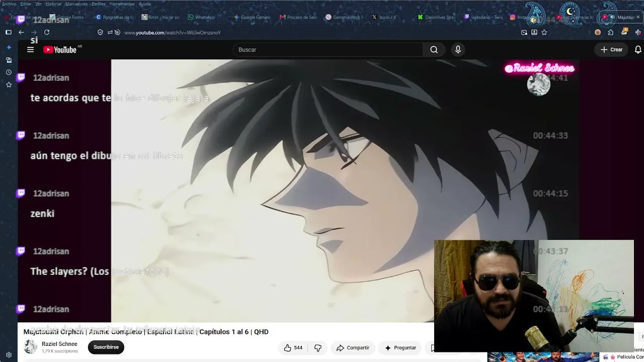Open the sidebar synced tabs icon
Viewport: 644px width, 362px height.
pyautogui.click(x=9, y=60)
